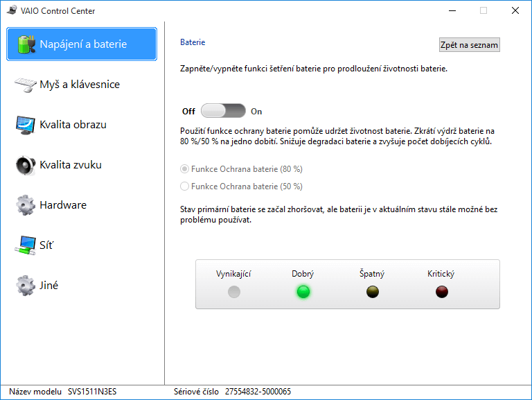The width and height of the screenshot is (532, 400).
Task: Click the Název modelu status bar label
Action: click(x=35, y=392)
